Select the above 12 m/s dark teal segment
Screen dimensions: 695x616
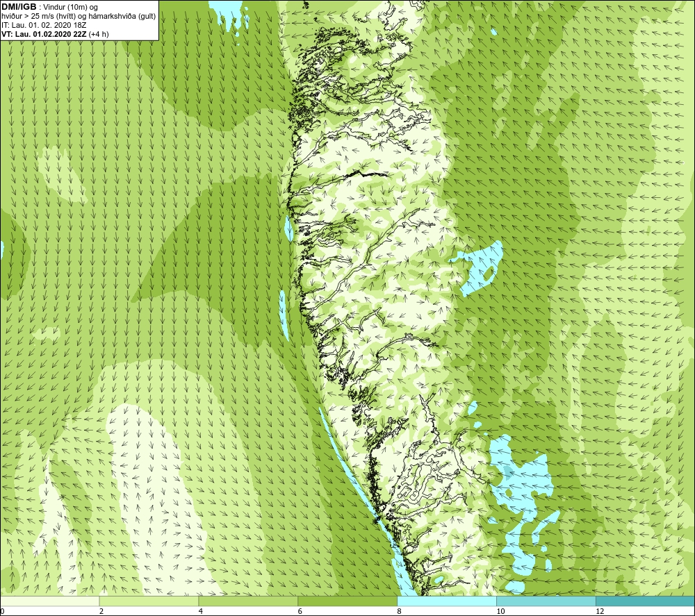coord(646,601)
